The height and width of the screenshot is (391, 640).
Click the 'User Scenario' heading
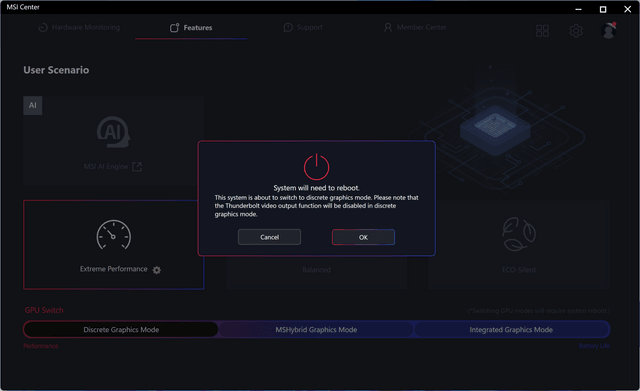pyautogui.click(x=56, y=70)
